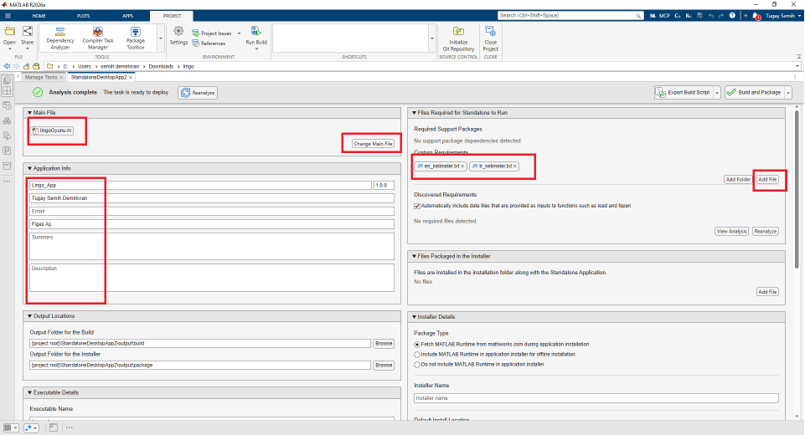Open Build and Package dropdown arrow
This screenshot has height=435, width=805.
(x=788, y=93)
